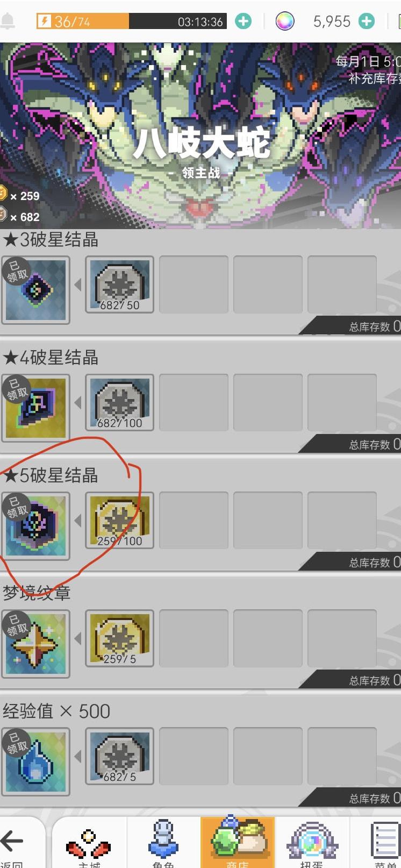
Task: Select the circled ★5破星结晶 crystal icon
Action: [x=35, y=526]
